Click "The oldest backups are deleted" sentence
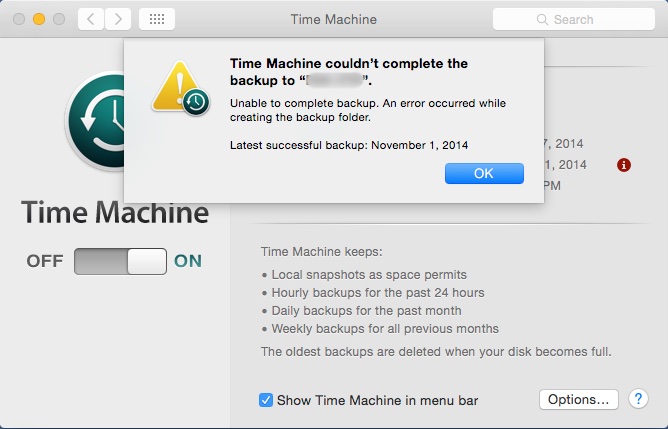The image size is (668, 429). (x=436, y=352)
